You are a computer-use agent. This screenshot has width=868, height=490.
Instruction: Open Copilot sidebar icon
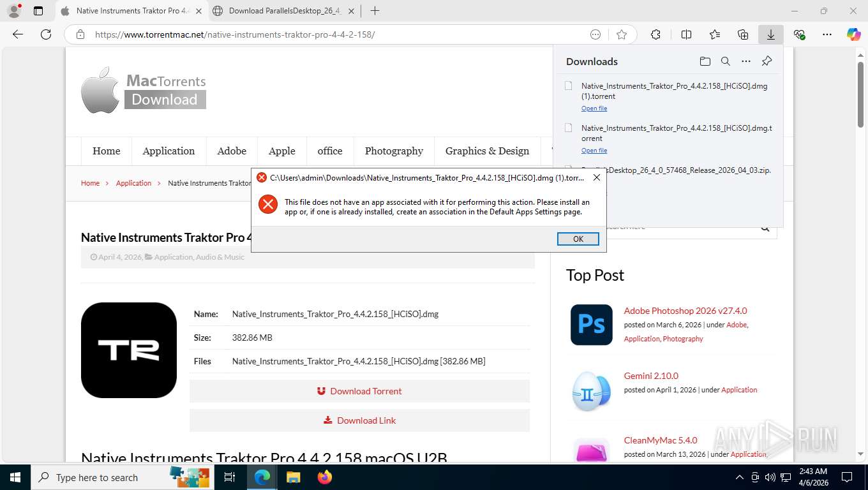pyautogui.click(x=854, y=34)
